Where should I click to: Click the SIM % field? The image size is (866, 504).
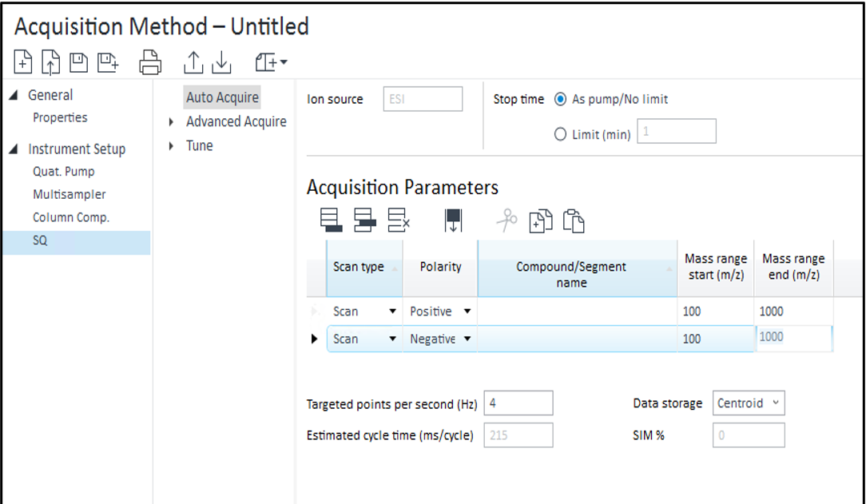[749, 435]
